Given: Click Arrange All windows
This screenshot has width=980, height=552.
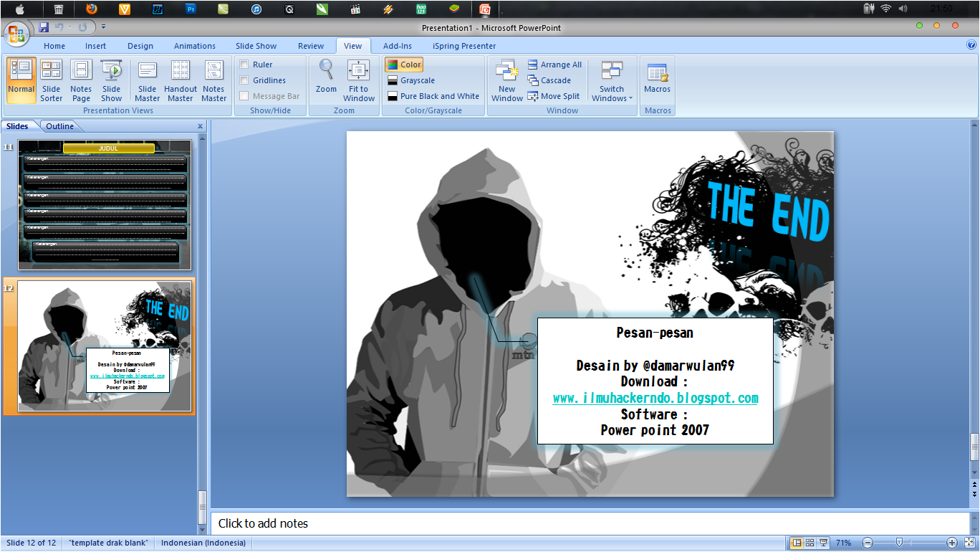Looking at the screenshot, I should (x=554, y=65).
